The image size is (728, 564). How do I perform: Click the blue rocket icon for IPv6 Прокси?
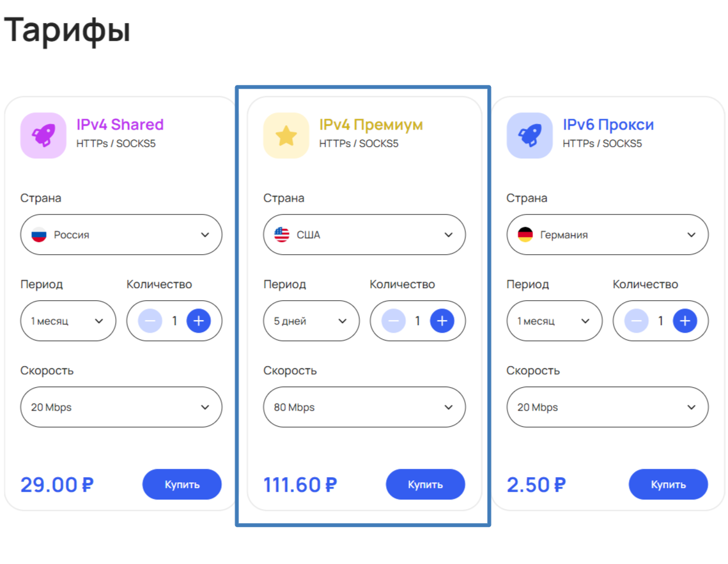pos(530,135)
